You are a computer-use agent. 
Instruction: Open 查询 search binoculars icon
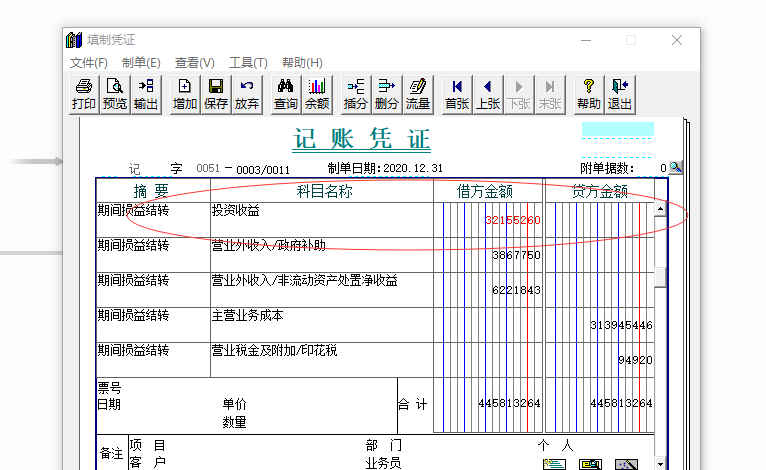pyautogui.click(x=286, y=94)
